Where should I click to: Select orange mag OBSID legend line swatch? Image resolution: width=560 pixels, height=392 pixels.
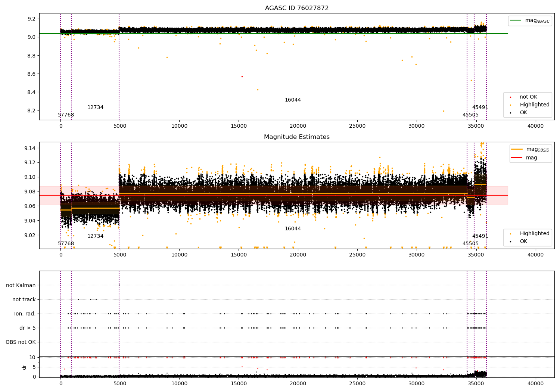pos(517,149)
